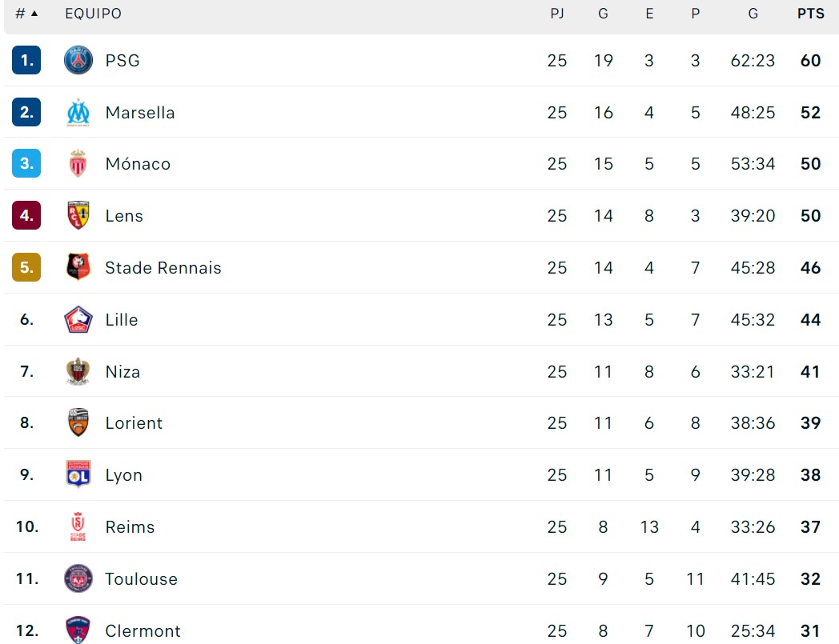Click the E draws column header
This screenshot has width=839, height=644.
pos(649,14)
